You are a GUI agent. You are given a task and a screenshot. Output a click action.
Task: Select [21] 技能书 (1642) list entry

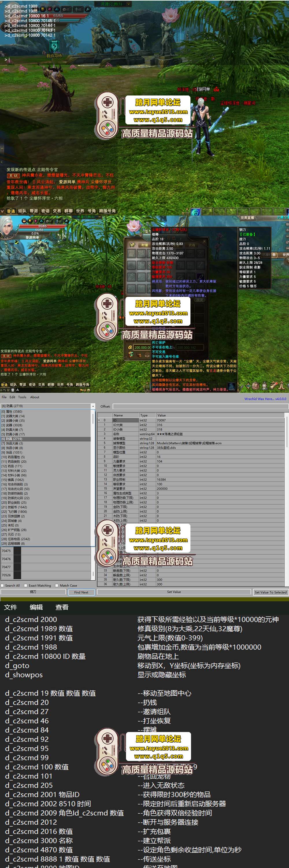click(14, 507)
